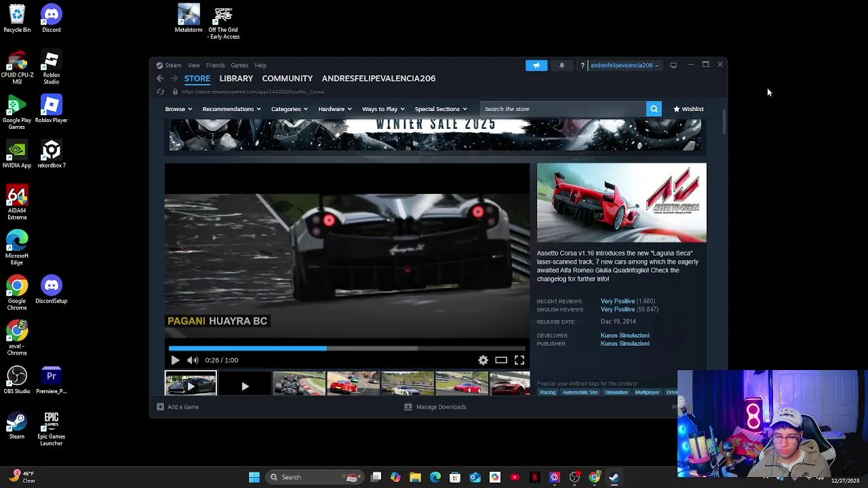
Task: Open rekordbox 7 desktop icon
Action: [x=51, y=154]
